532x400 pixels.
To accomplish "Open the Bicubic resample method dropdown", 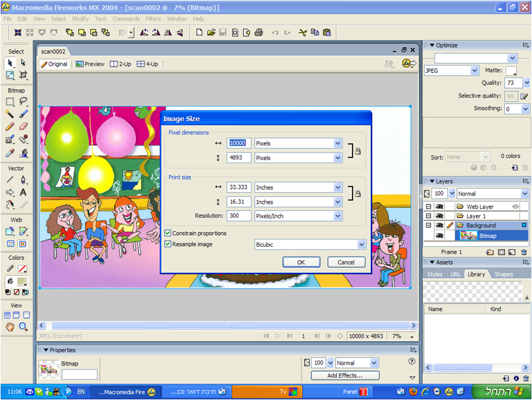I will [x=362, y=244].
